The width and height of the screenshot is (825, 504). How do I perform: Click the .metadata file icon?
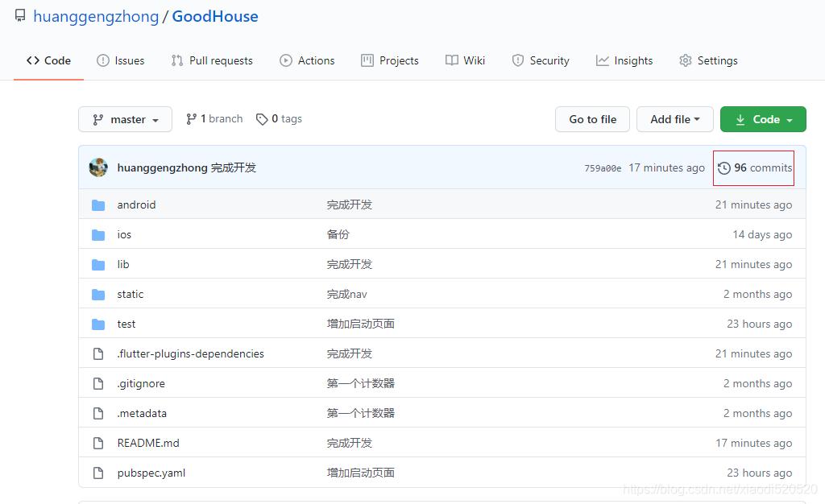pyautogui.click(x=98, y=414)
